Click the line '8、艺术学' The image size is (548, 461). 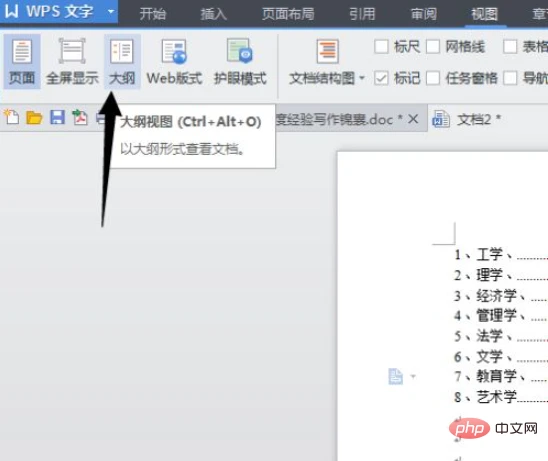pos(485,397)
